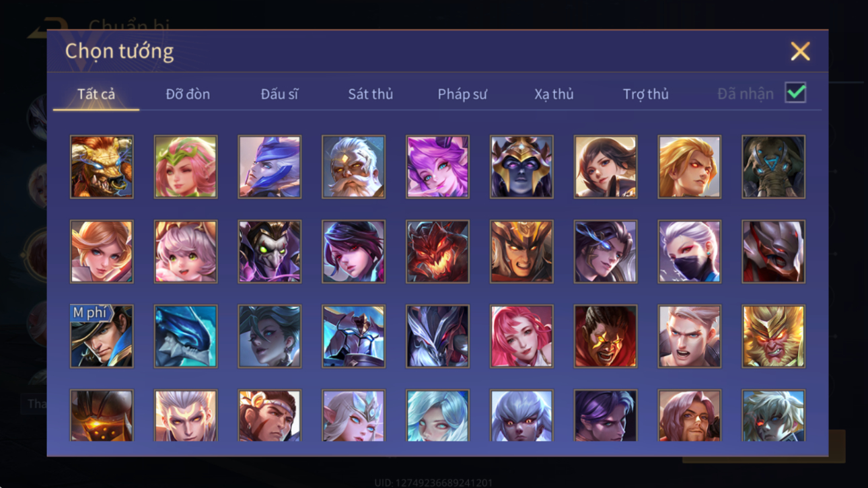
Task: Pick the white-bearded old man hero
Action: click(353, 167)
